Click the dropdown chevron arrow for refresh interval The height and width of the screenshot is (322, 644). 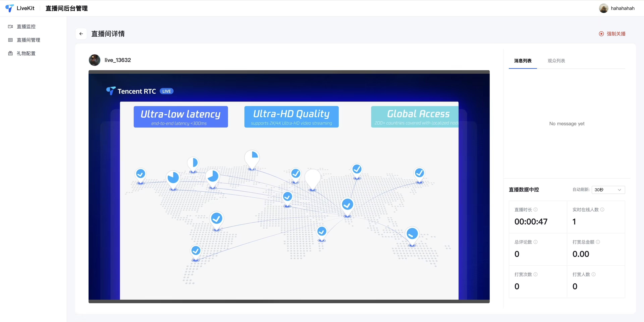point(620,190)
